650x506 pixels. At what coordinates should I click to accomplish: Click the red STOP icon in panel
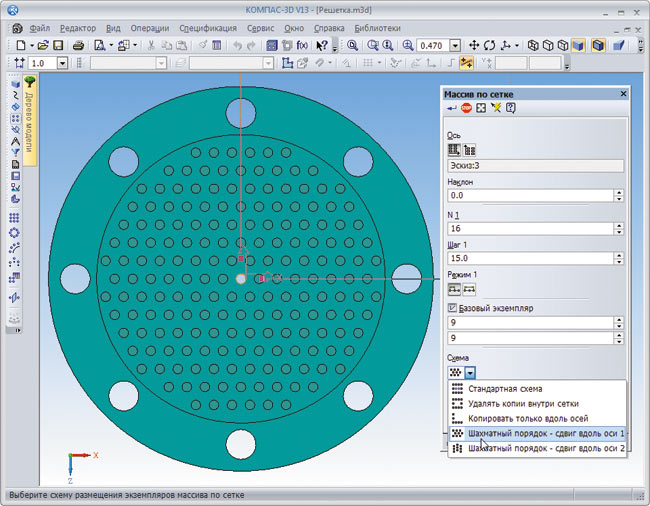[467, 108]
